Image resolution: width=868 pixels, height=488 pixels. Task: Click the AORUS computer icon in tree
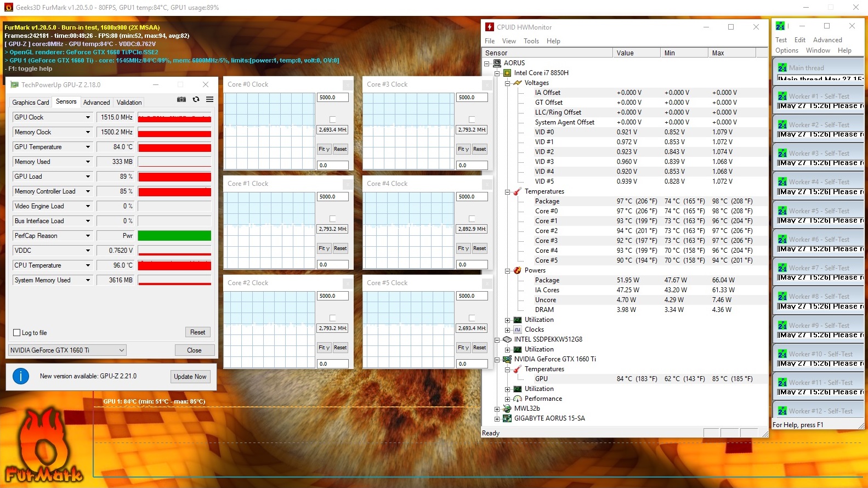(497, 63)
